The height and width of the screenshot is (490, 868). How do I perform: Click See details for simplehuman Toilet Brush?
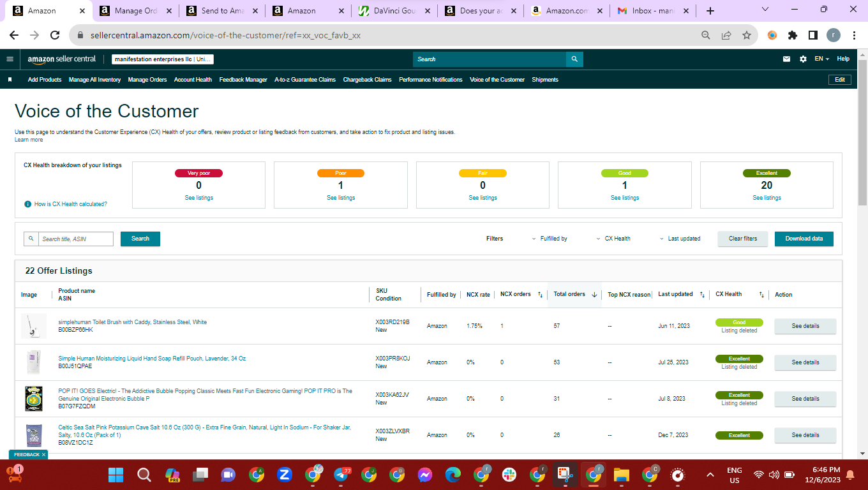[x=805, y=326]
